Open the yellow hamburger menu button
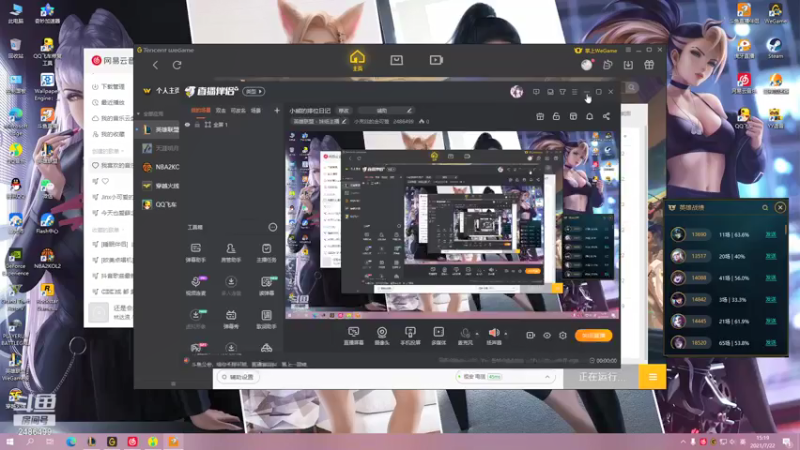The height and width of the screenshot is (450, 800). [653, 377]
